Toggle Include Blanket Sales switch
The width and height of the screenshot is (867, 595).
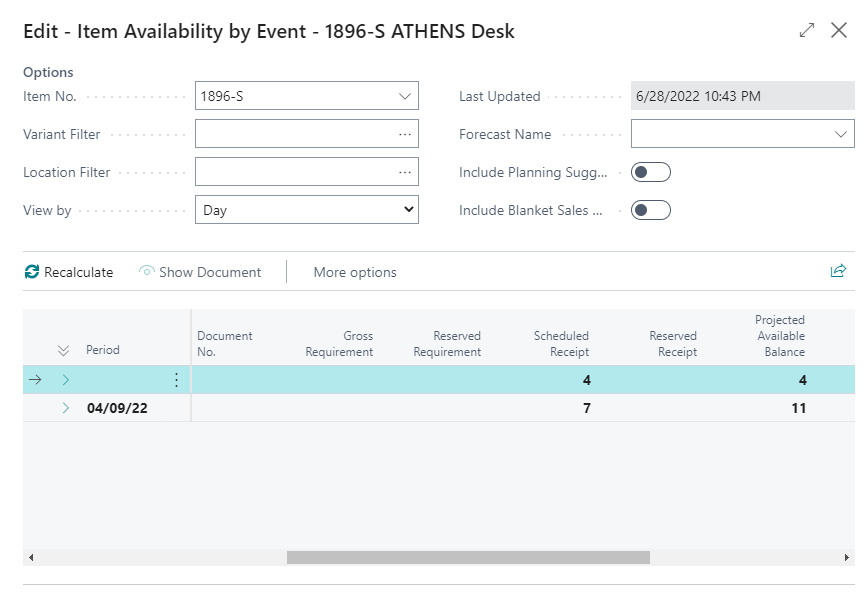click(x=651, y=210)
